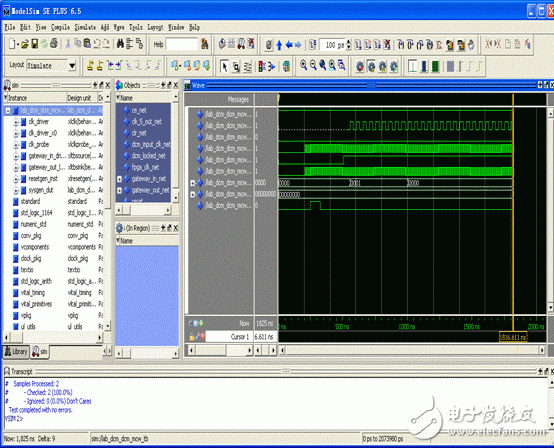This screenshot has width=554, height=448.
Task: Click the wave horizontal scrollbar track
Action: click(412, 350)
